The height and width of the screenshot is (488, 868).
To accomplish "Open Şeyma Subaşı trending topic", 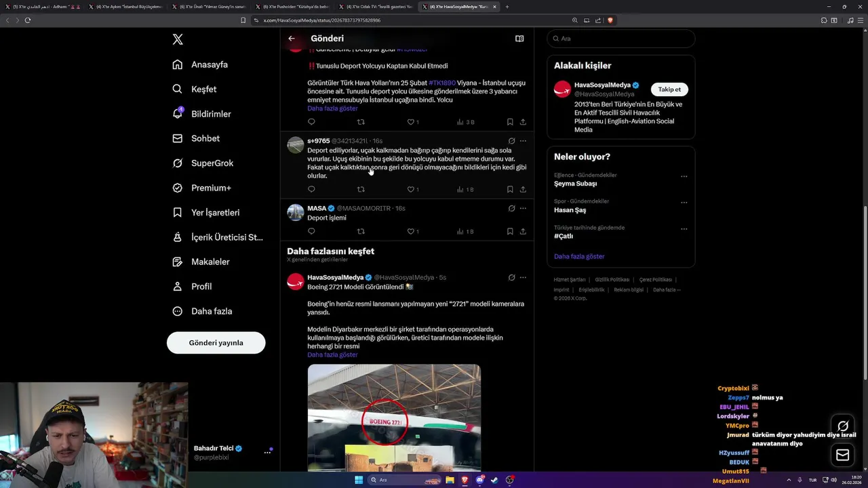I will [576, 184].
